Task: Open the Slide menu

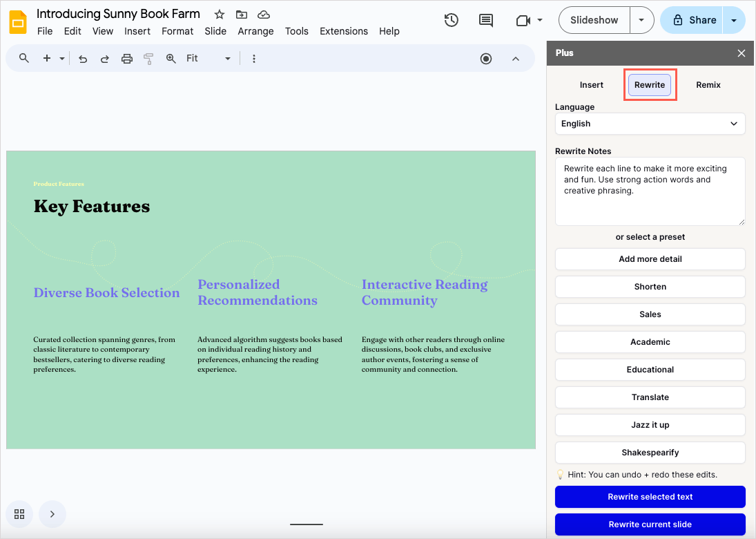Action: tap(215, 31)
